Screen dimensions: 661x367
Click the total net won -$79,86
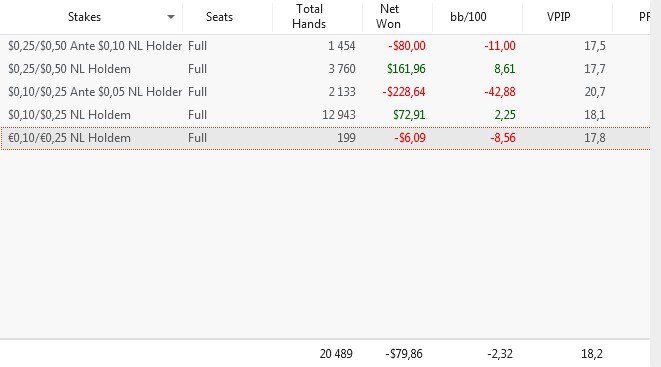pyautogui.click(x=404, y=354)
